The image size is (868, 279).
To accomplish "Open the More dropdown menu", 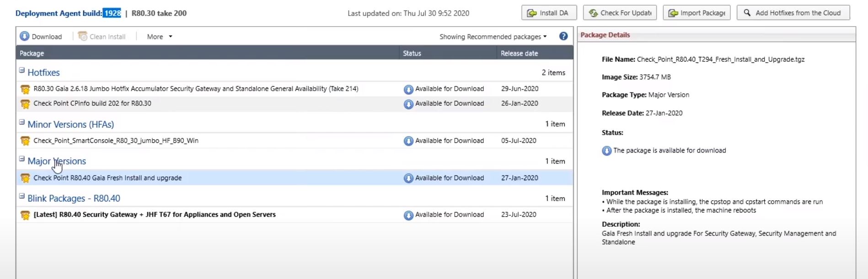I will [x=159, y=37].
